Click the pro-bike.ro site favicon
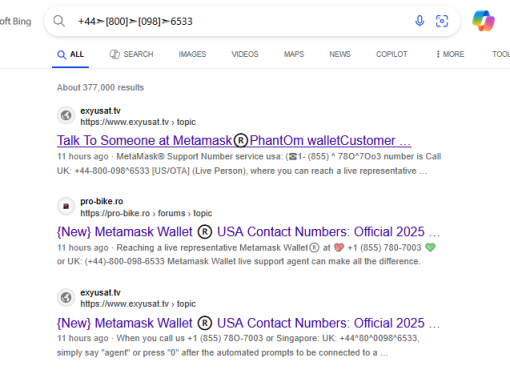510x374 pixels. (x=66, y=206)
